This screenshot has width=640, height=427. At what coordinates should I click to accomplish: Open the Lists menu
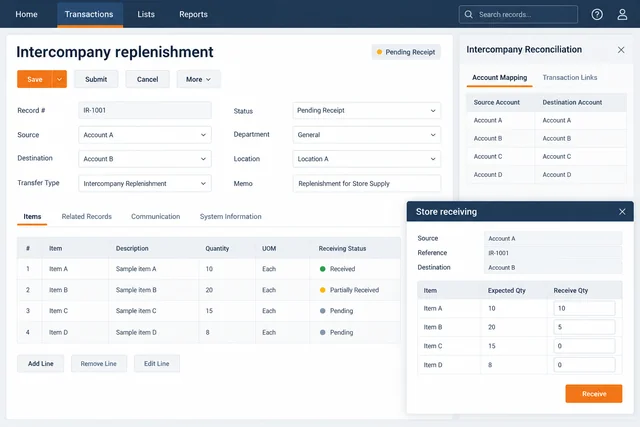146,14
